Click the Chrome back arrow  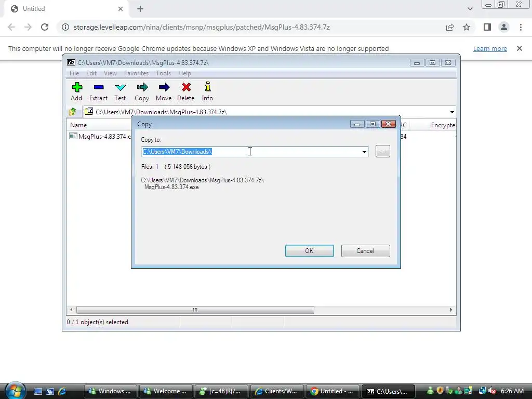point(11,27)
